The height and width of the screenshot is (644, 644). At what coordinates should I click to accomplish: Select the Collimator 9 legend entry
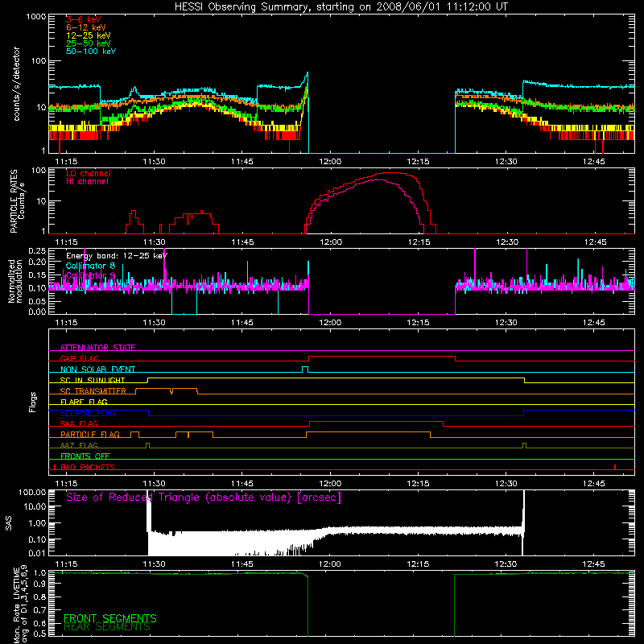point(90,275)
